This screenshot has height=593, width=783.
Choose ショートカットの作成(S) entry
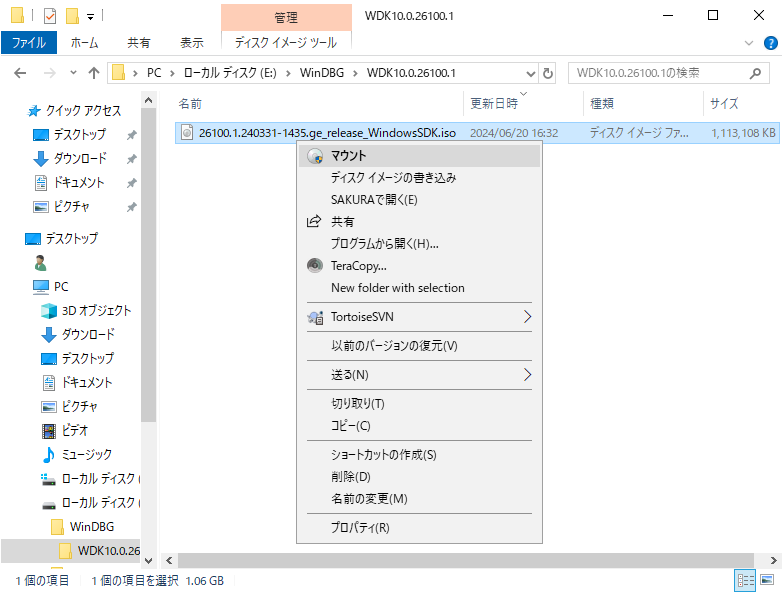[x=419, y=455]
